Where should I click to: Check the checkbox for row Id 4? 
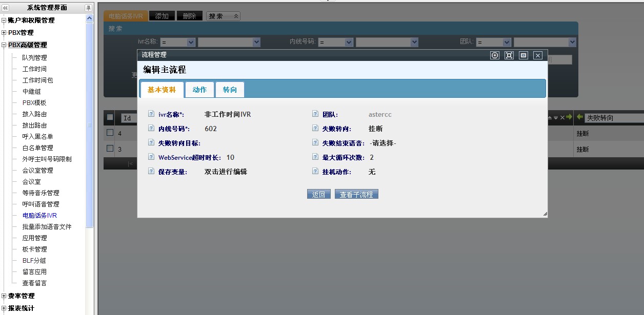(x=110, y=133)
